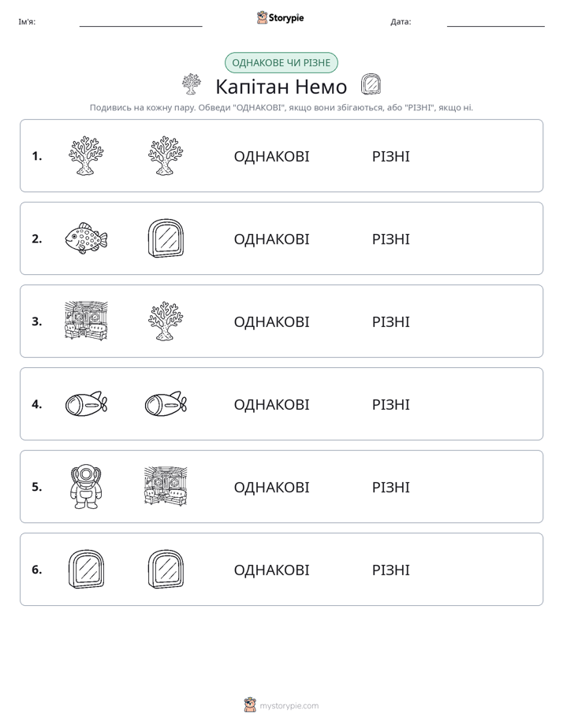Select the first porthole picture in row 6

pyautogui.click(x=87, y=569)
